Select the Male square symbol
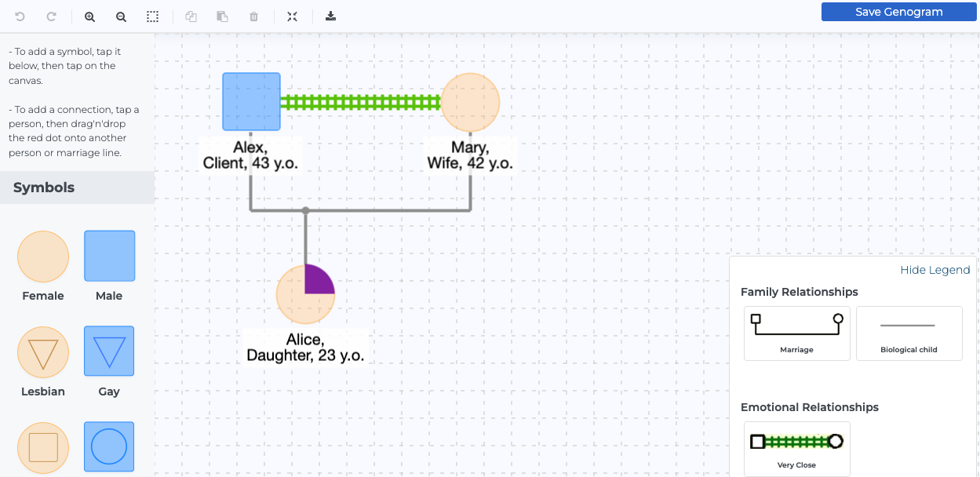Viewport: 980px width, 477px height. click(x=110, y=256)
